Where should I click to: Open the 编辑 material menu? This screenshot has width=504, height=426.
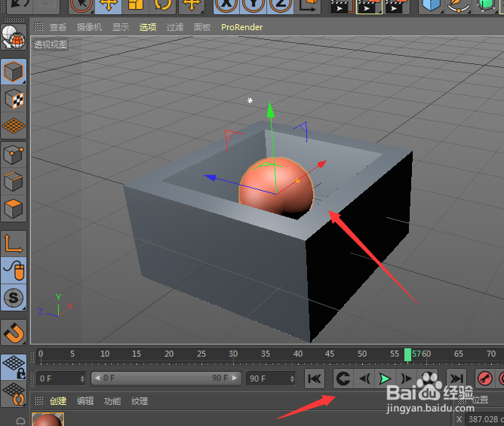point(85,401)
